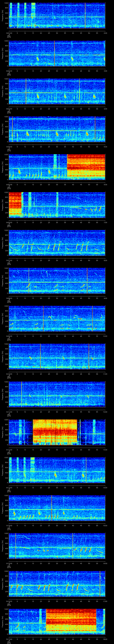Click the "8:05:00" time label

click(9, 184)
